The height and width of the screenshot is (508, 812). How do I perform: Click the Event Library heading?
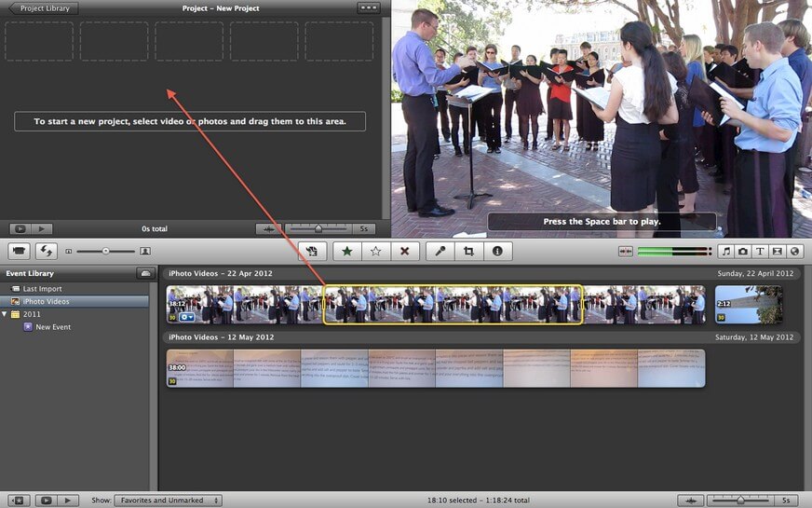(30, 273)
